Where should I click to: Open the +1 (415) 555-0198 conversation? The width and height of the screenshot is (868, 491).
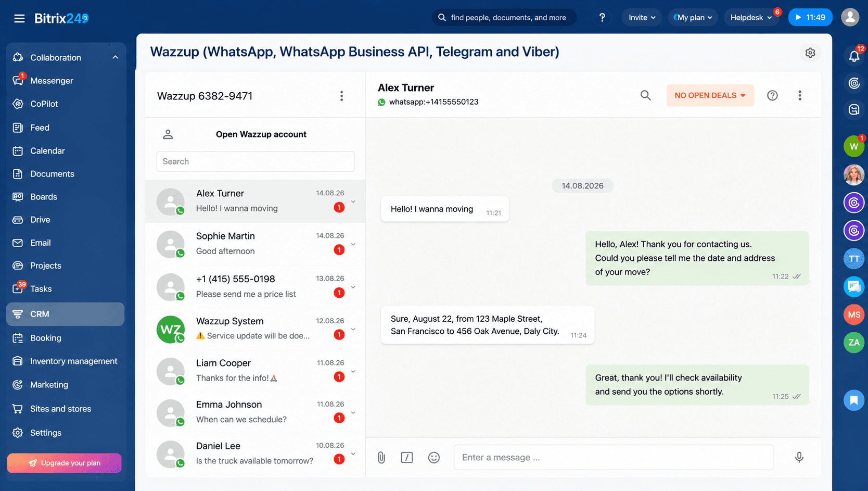coord(255,286)
